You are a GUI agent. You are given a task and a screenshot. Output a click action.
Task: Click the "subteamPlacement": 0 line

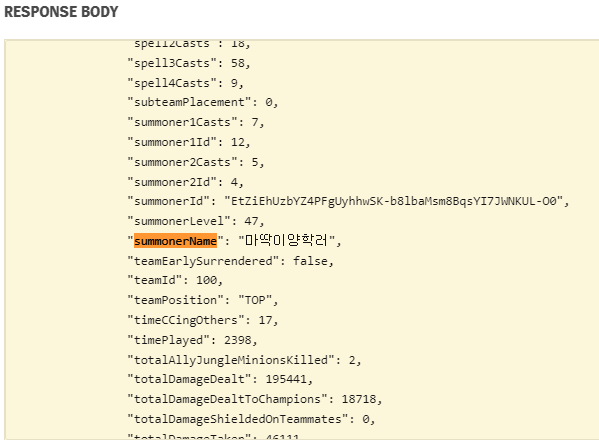(202, 102)
